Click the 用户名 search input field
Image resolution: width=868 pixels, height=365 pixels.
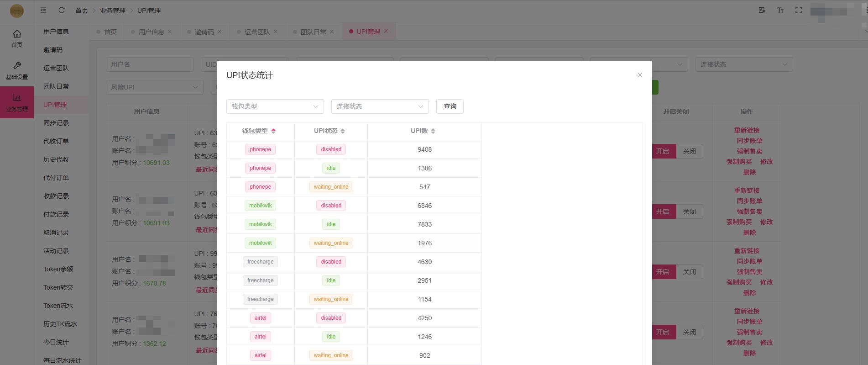pos(149,64)
